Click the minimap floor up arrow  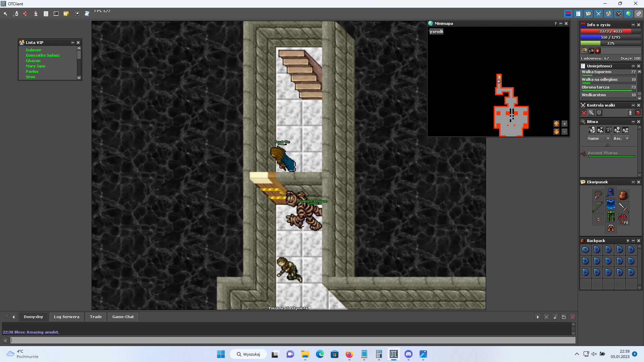click(x=556, y=124)
